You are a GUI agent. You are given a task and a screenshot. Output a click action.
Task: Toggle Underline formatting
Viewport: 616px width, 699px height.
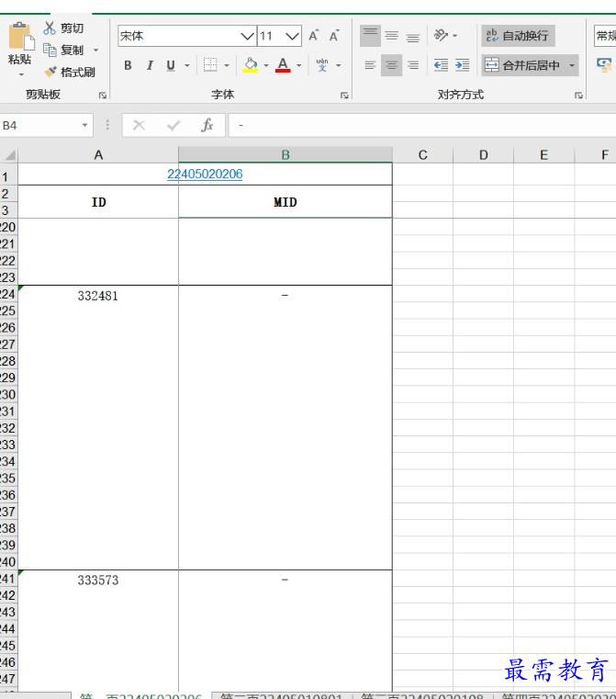(171, 65)
